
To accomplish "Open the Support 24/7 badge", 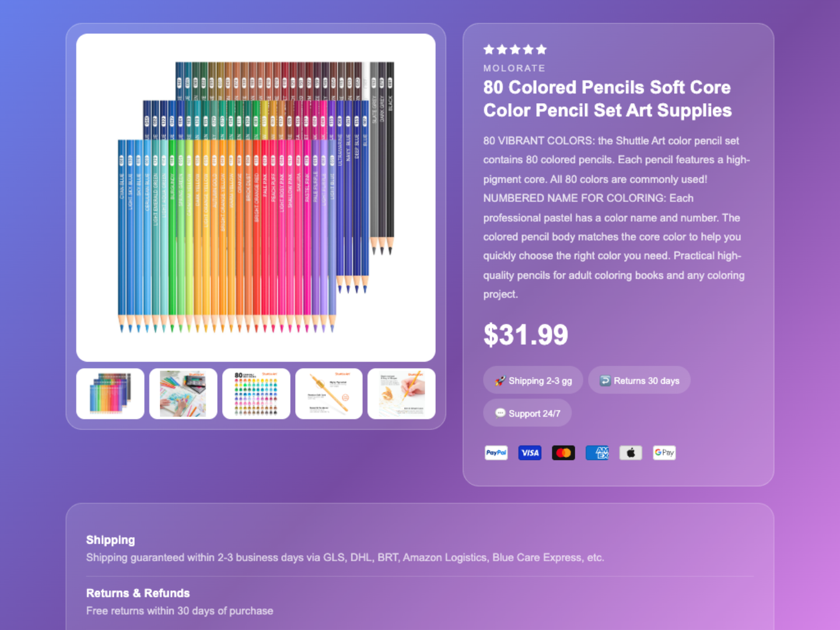I will (x=527, y=413).
